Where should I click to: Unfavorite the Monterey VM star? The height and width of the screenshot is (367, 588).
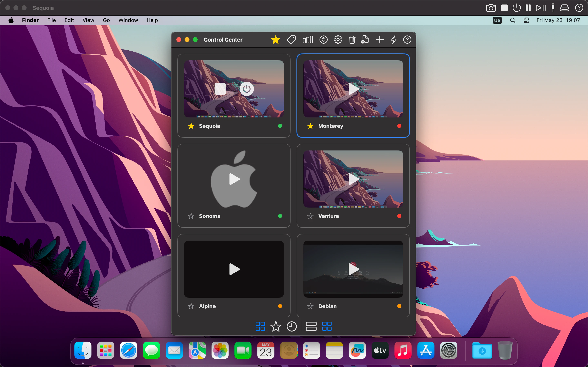310,126
